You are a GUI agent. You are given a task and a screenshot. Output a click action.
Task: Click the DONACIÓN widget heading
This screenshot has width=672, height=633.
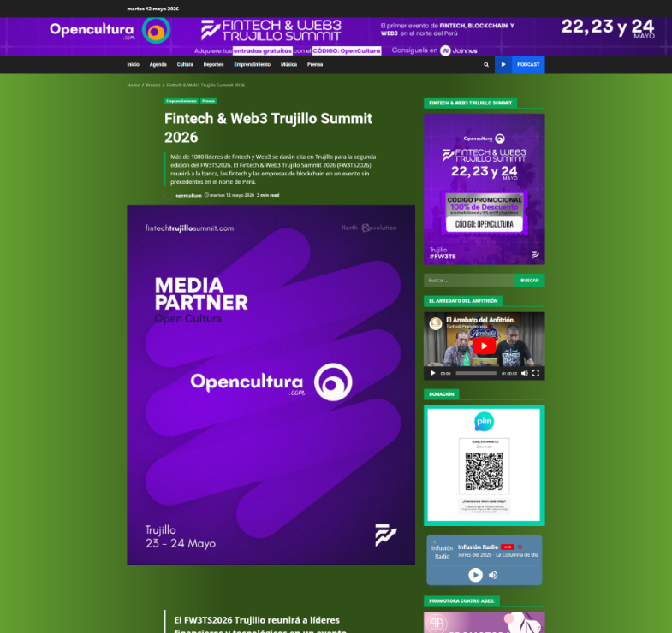[x=442, y=394]
